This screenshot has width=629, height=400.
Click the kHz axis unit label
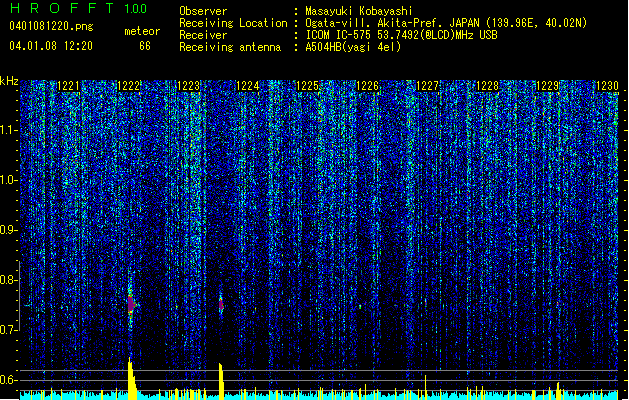9,81
